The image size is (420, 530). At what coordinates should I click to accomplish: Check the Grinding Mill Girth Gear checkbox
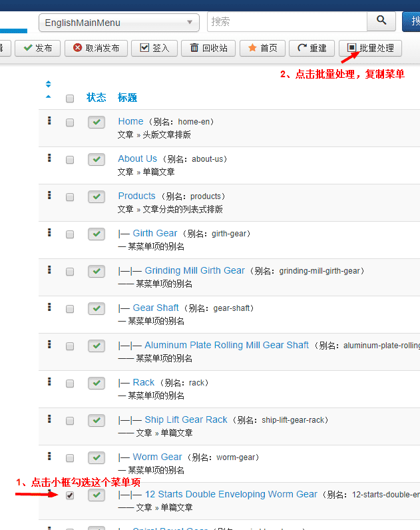(70, 272)
